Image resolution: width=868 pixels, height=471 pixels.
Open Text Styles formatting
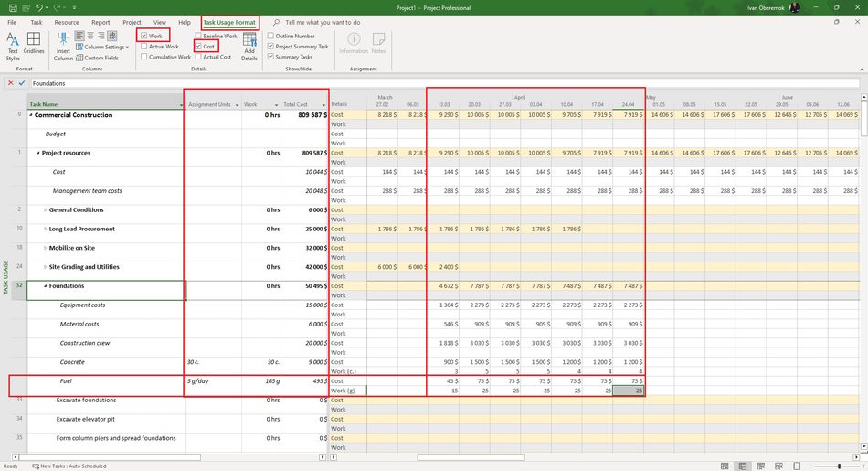(x=13, y=47)
